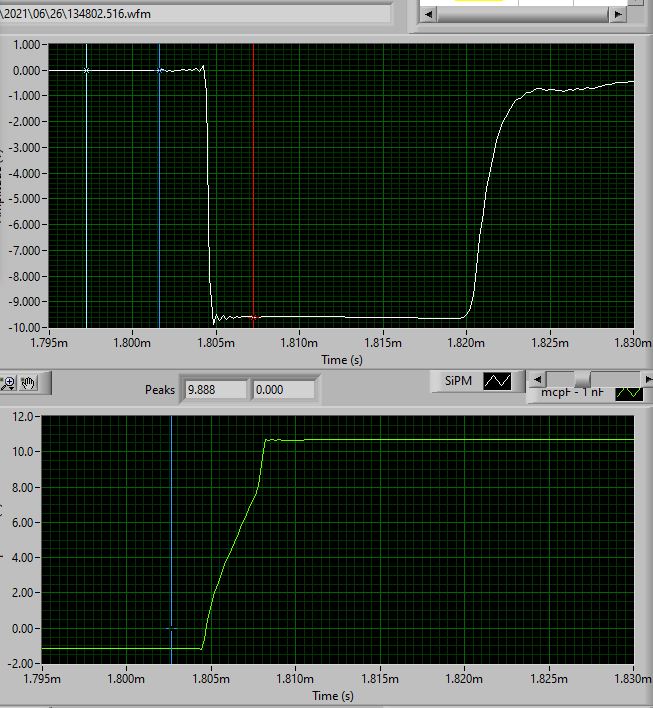This screenshot has height=708, width=653.
Task: Click the mcpF - 1 nF plot legend icon
Action: (629, 393)
